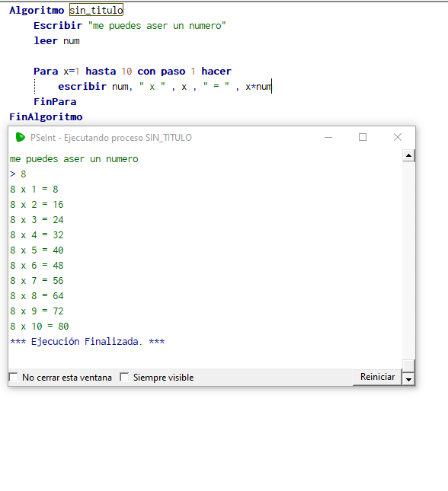This screenshot has width=448, height=491.
Task: Click the PSeInt window title text
Action: (x=111, y=138)
